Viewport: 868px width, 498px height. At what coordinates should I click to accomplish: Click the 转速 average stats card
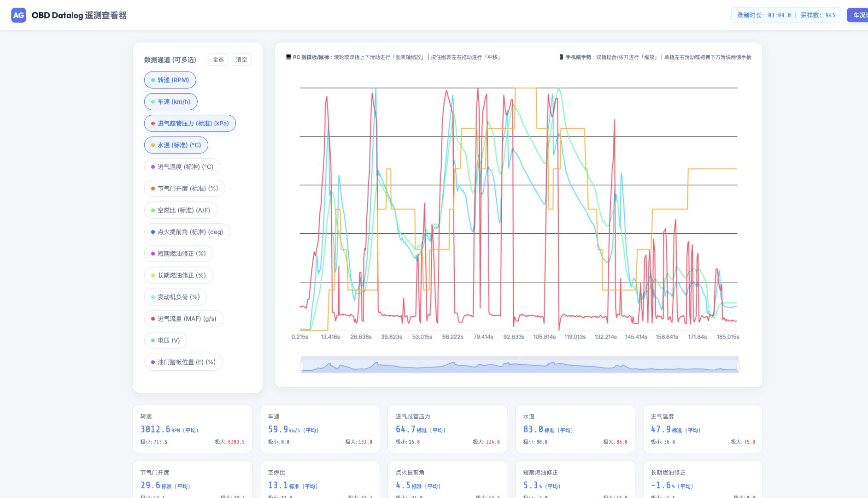point(193,429)
